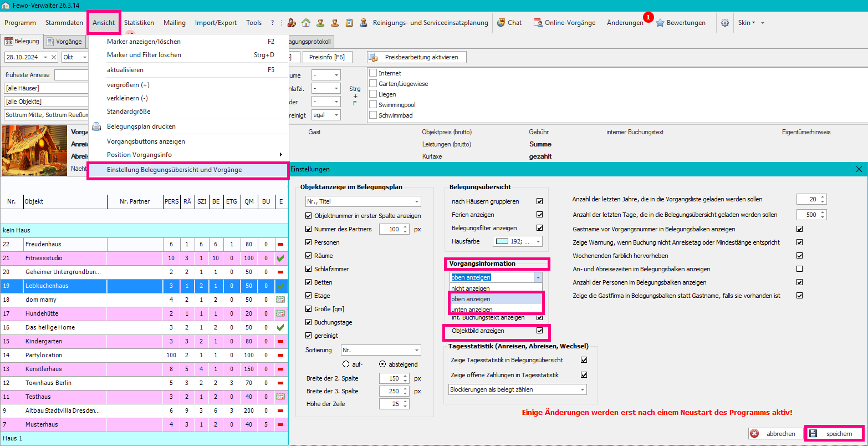Viewport: 868px width, 446px height.
Task: Click the calendar icon on Belegung tab
Action: 9,41
